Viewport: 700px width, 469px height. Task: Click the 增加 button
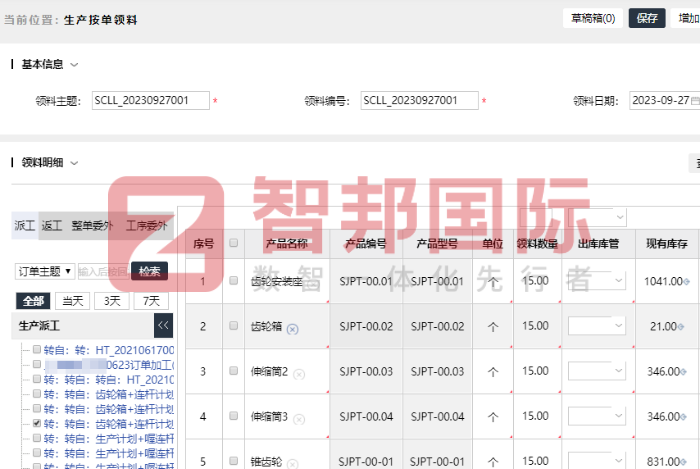687,18
